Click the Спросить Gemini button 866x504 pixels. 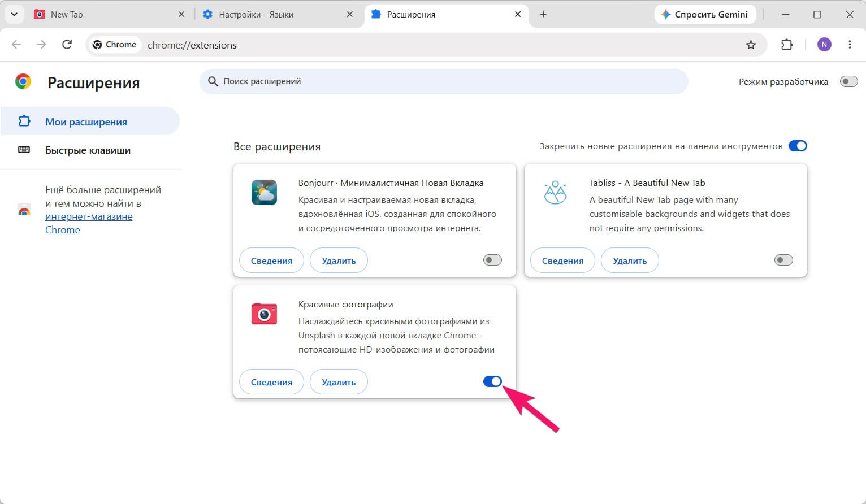[705, 14]
